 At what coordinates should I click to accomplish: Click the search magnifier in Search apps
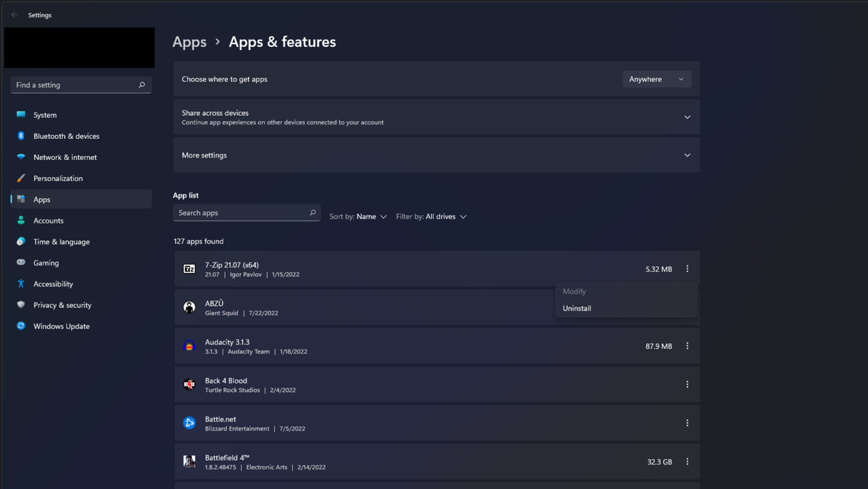click(x=312, y=213)
